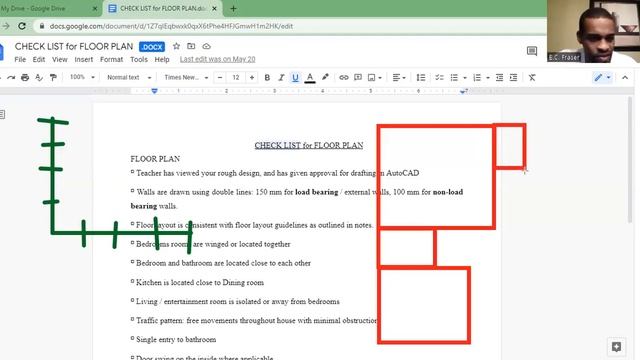The height and width of the screenshot is (360, 640).
Task: Click the Redo arrow icon
Action: point(11,78)
